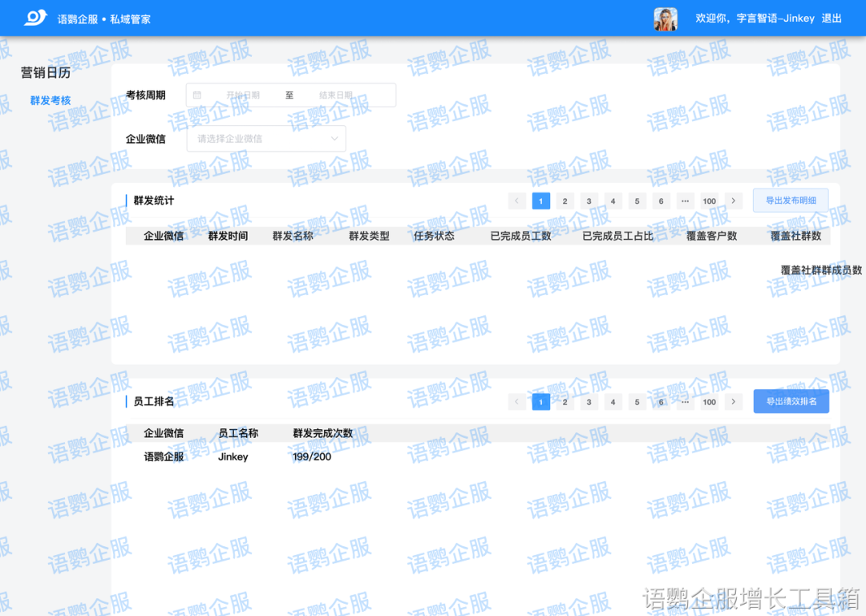This screenshot has height=616, width=866.
Task: Open the 企业微信 selection dropdown
Action: click(265, 138)
